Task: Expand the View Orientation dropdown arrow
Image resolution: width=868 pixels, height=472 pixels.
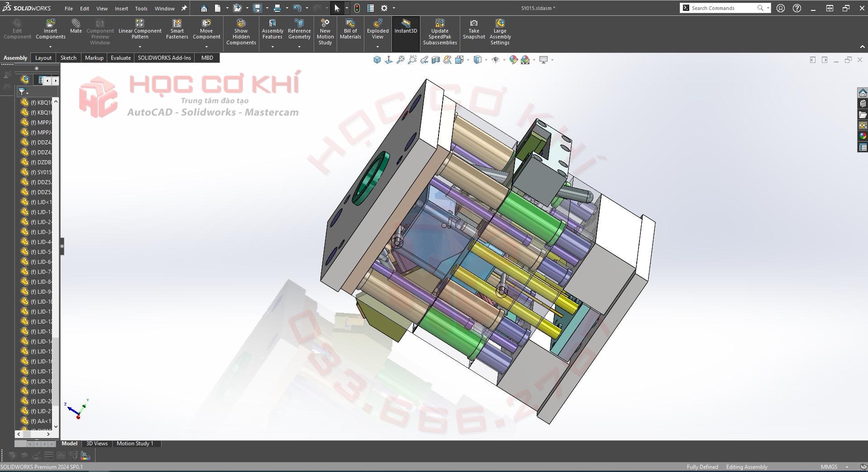Action: click(468, 60)
